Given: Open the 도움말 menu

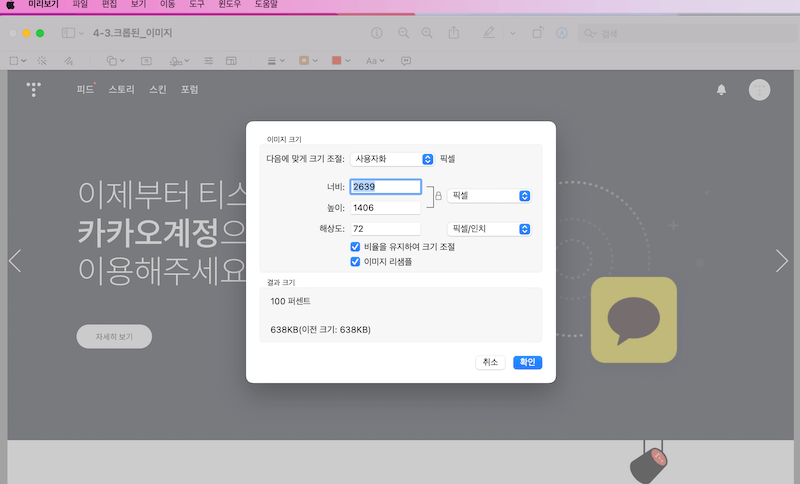Looking at the screenshot, I should tap(266, 4).
